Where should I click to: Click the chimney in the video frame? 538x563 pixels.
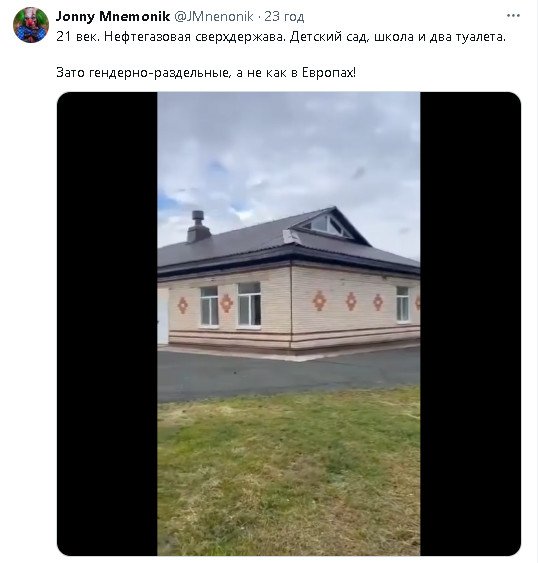tap(198, 226)
